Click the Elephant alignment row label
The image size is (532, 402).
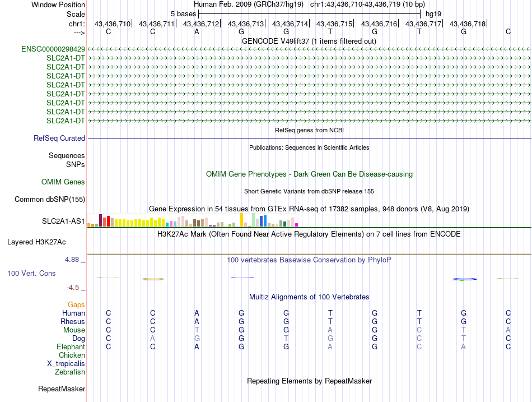pos(71,347)
